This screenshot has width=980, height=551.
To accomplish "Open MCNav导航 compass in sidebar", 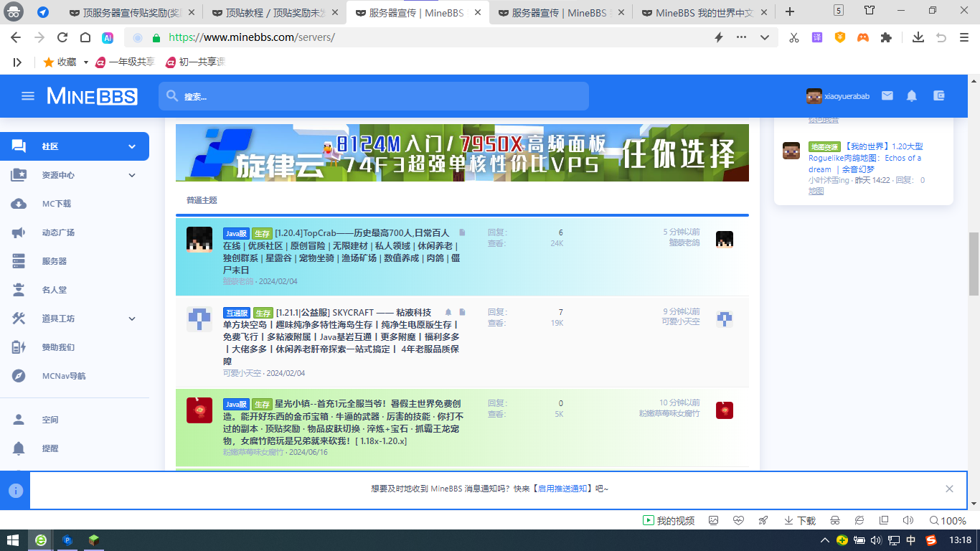I will coord(19,376).
